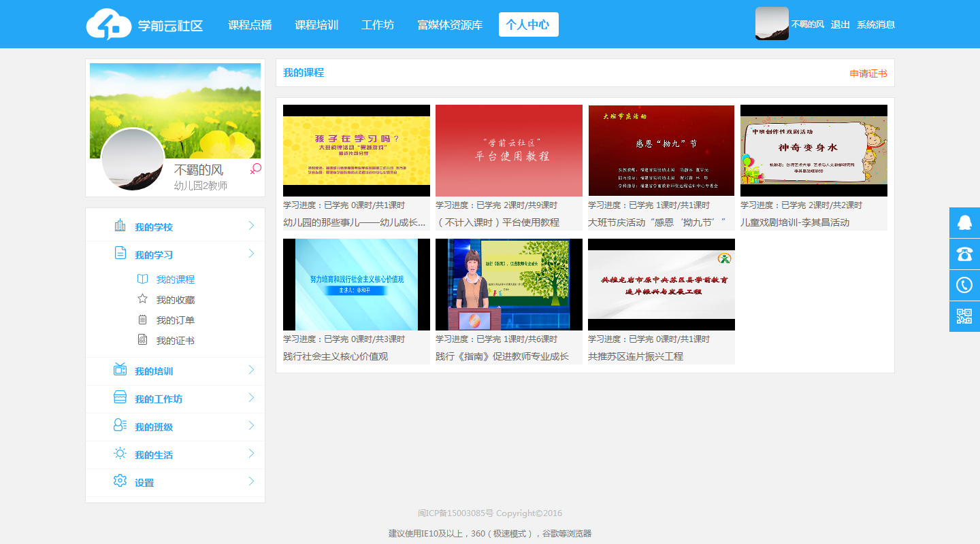
Task: Open the QR code icon on right sidebar
Action: pyautogui.click(x=964, y=316)
